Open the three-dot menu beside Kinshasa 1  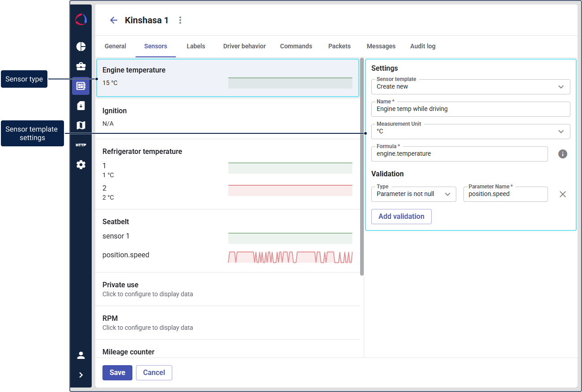180,20
